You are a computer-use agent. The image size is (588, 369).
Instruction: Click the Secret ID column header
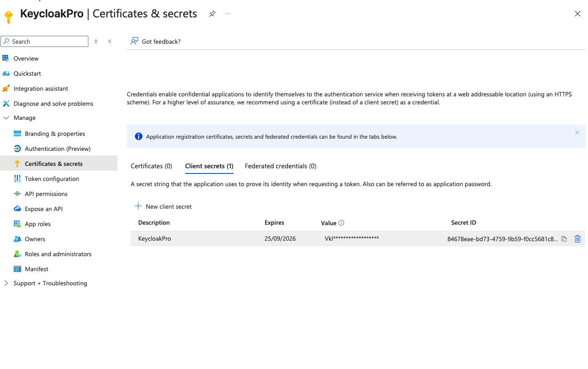point(464,222)
